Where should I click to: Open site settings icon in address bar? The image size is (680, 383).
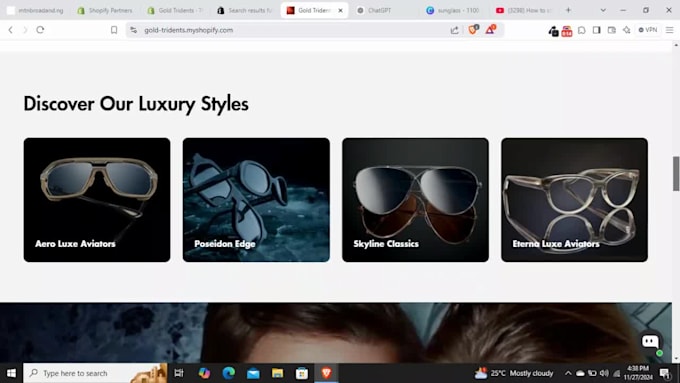[134, 30]
